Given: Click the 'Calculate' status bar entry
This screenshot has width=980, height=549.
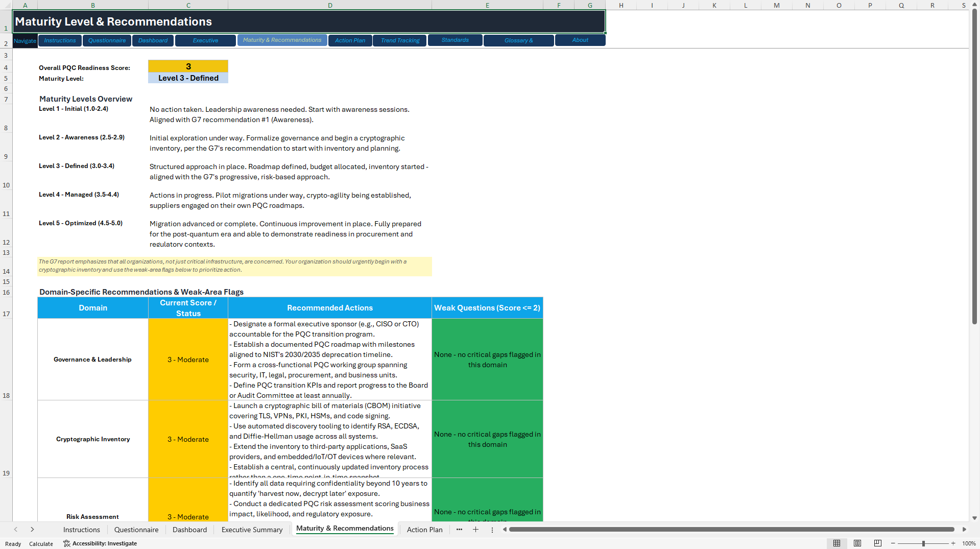Looking at the screenshot, I should (41, 544).
